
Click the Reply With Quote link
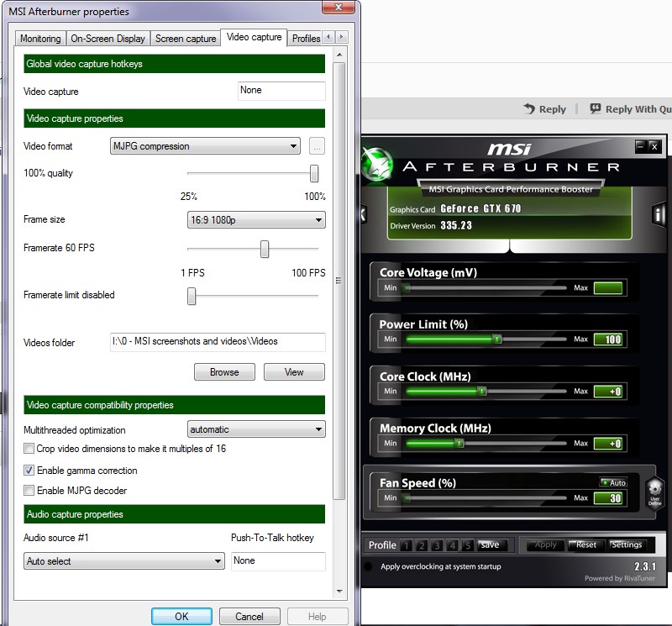pos(631,109)
